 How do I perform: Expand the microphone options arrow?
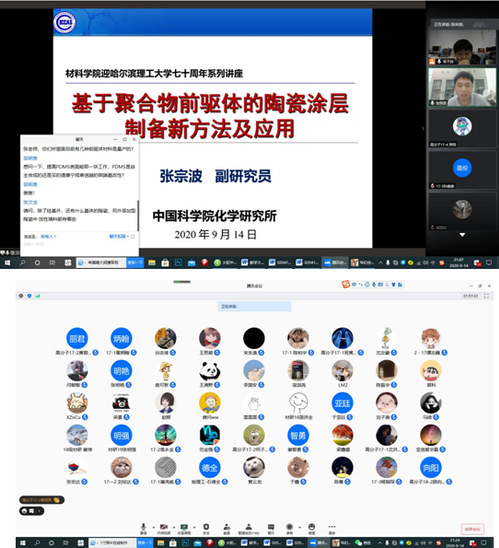(153, 527)
